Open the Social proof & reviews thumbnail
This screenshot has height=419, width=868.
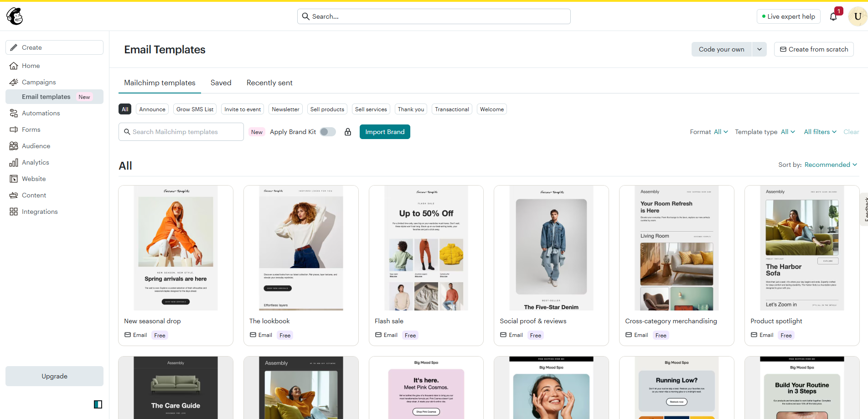(x=551, y=248)
